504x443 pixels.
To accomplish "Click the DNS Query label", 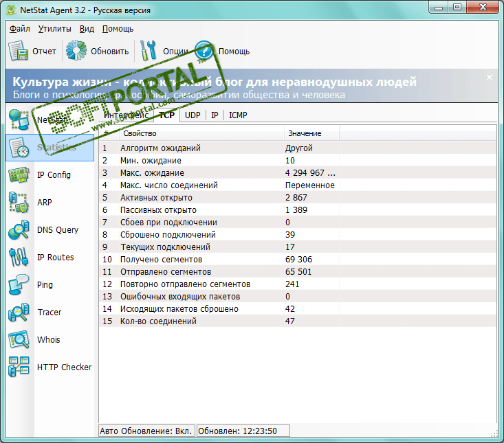I will tap(58, 230).
